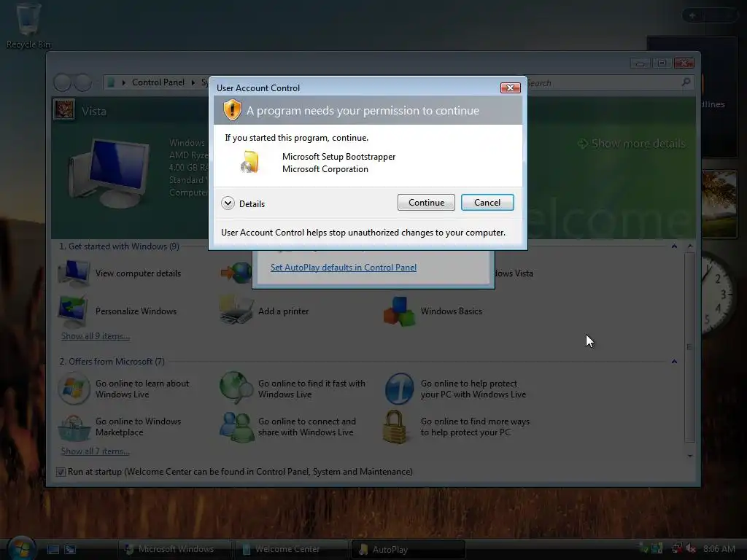747x560 pixels.
Task: Click the sidebar slideshow picture gadget
Action: click(x=719, y=204)
